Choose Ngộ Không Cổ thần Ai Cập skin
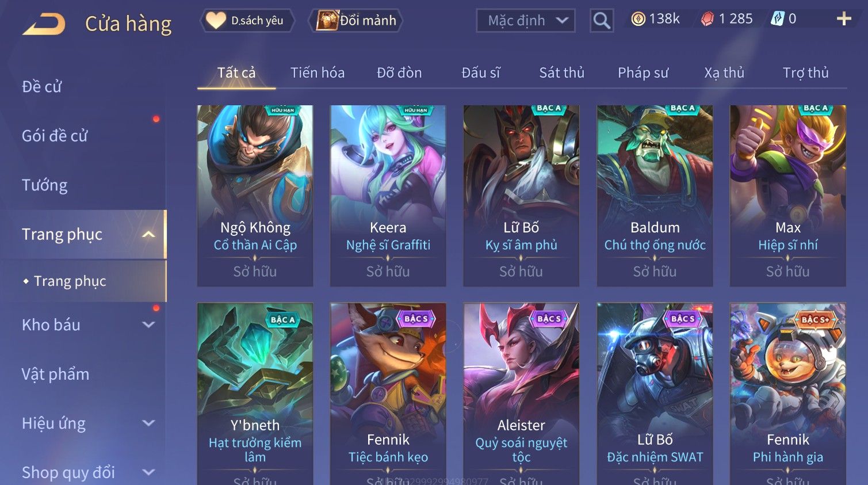 coord(255,196)
